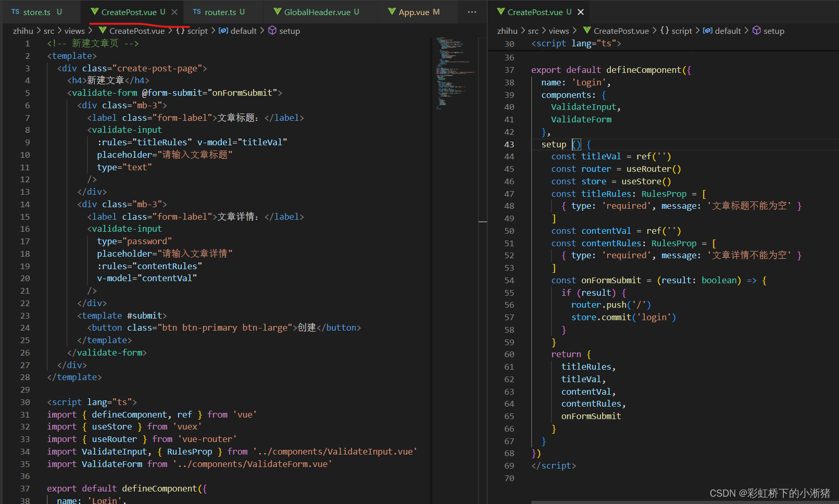This screenshot has width=839, height=504.
Task: Click Vue icon on GlobalHeader.vue tab
Action: [x=278, y=11]
